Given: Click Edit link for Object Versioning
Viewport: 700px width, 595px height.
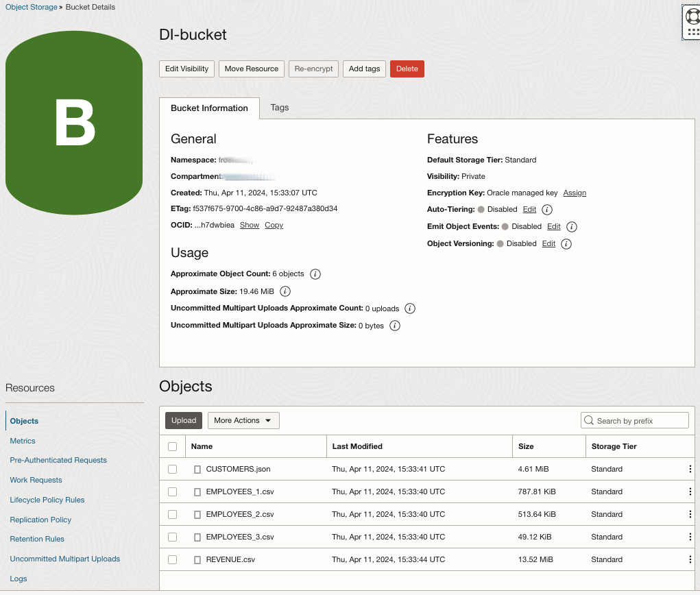Looking at the screenshot, I should [x=548, y=244].
